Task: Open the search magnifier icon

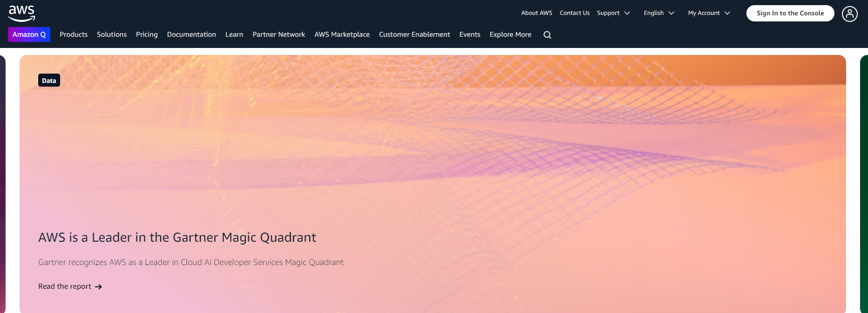Action: tap(547, 35)
